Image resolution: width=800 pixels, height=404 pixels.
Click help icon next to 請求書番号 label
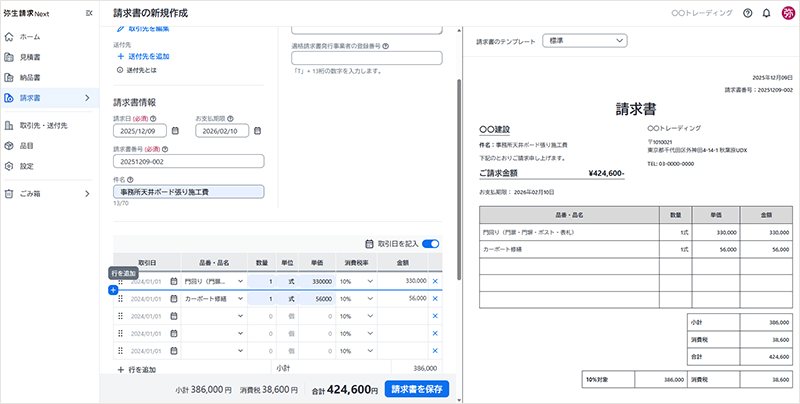click(165, 149)
